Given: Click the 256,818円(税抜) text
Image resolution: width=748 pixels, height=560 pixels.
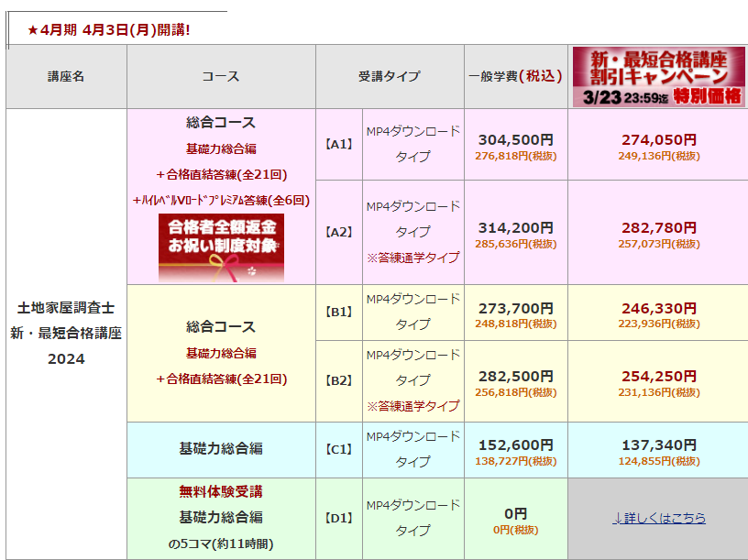Looking at the screenshot, I should [516, 392].
